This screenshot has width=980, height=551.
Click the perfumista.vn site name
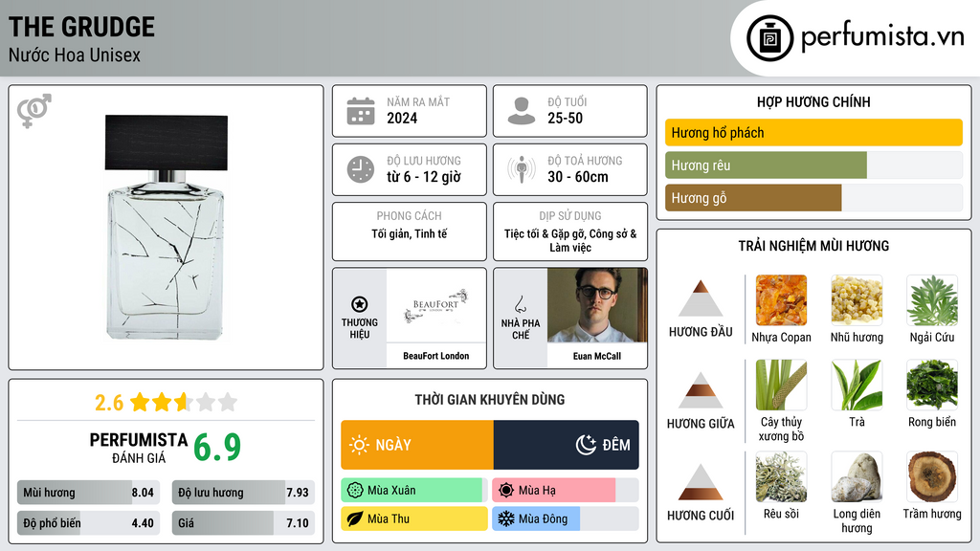tap(881, 37)
